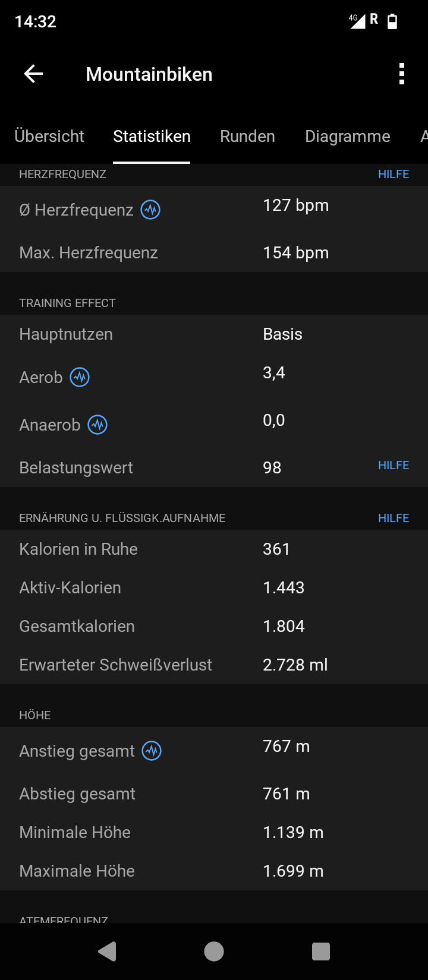This screenshot has height=980, width=428.
Task: Open the Diagramme tab
Action: pyautogui.click(x=348, y=136)
